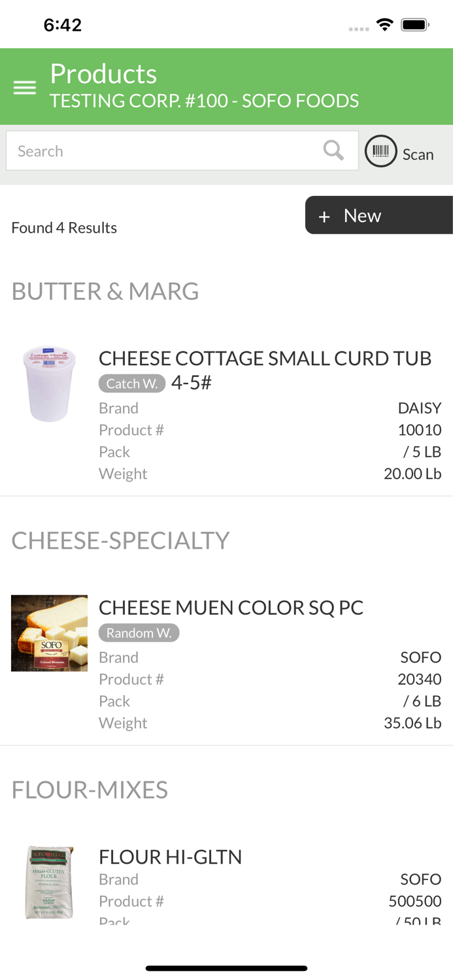Open CHEESE MUEN COLOR SQ PC details

[x=231, y=608]
